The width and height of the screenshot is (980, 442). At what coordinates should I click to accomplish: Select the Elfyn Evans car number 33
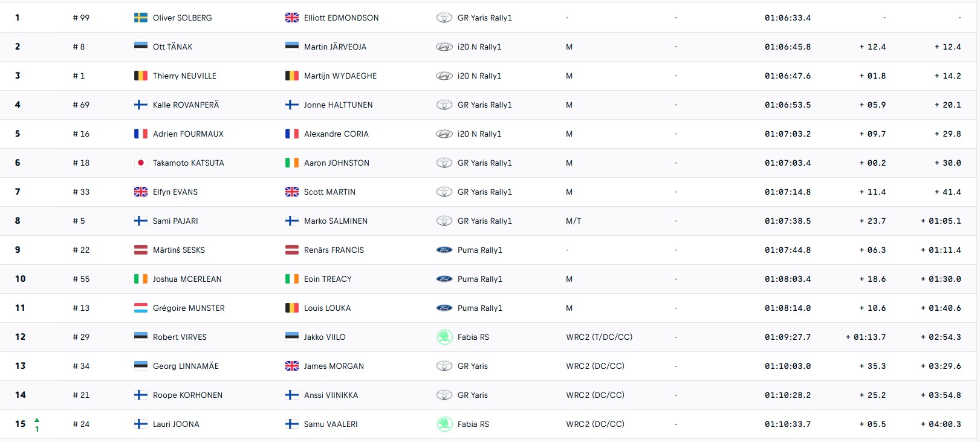[81, 192]
